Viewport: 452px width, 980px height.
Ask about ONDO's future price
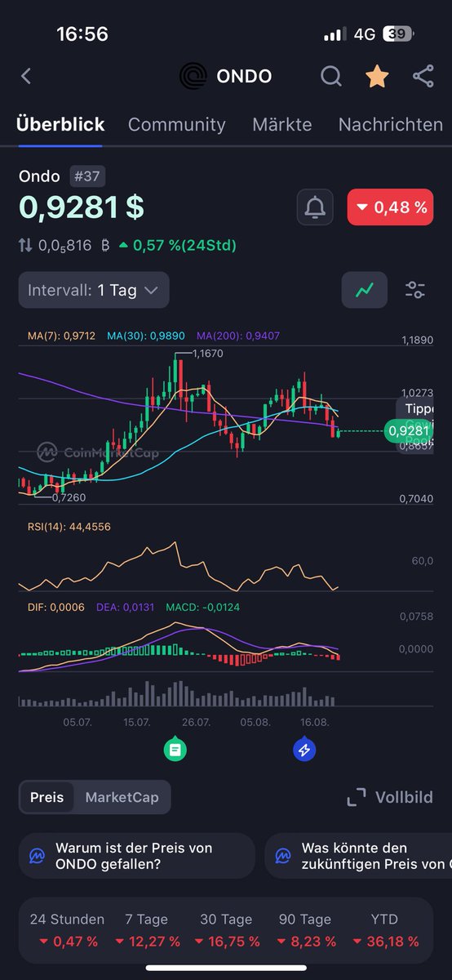[359, 856]
